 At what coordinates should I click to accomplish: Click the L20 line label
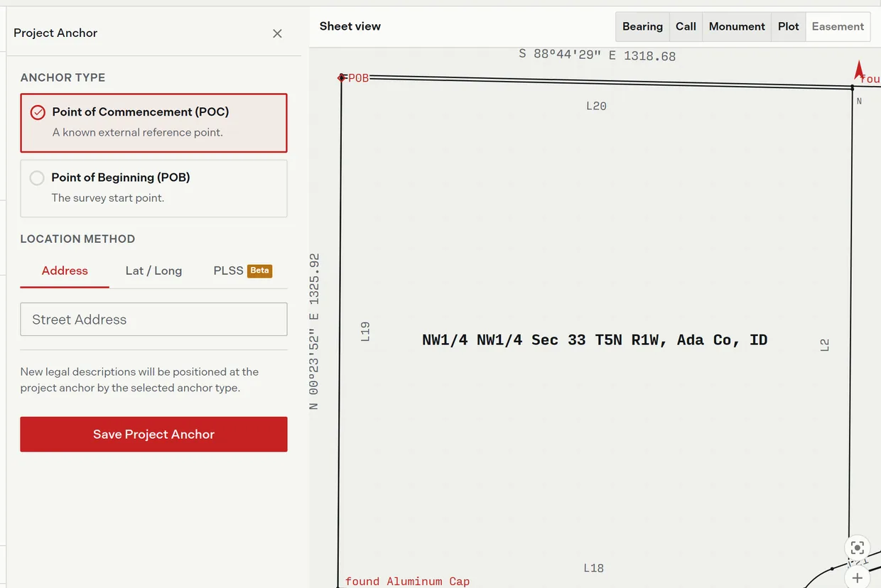point(596,106)
